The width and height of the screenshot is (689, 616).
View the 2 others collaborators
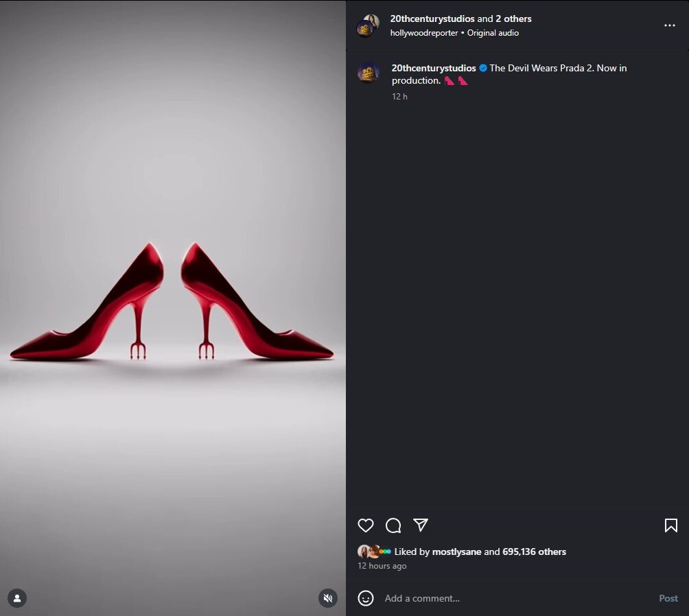point(513,19)
